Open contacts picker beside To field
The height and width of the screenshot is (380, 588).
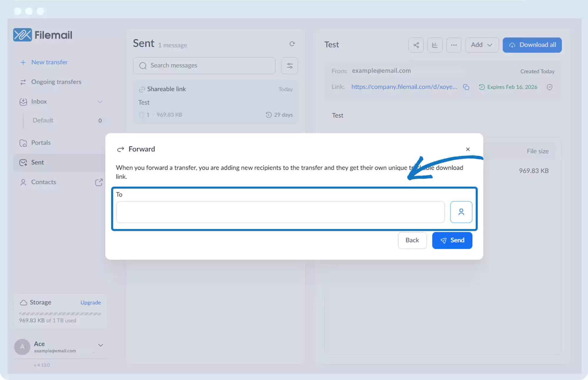tap(461, 212)
